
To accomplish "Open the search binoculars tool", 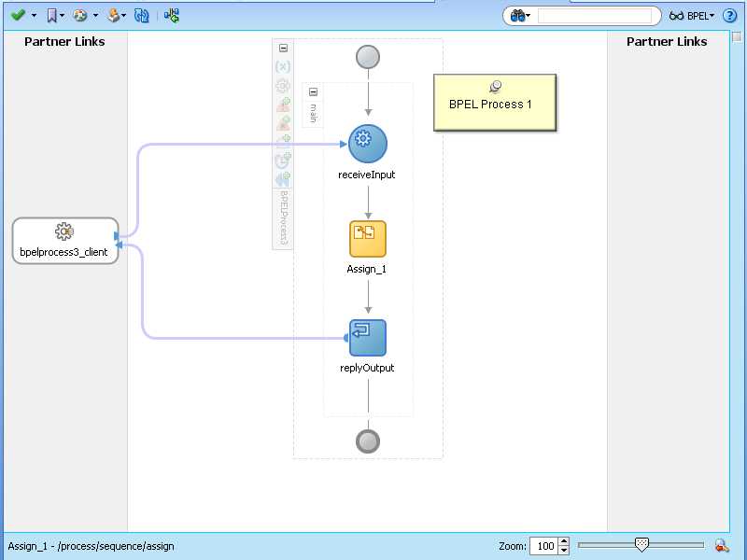I will 516,15.
